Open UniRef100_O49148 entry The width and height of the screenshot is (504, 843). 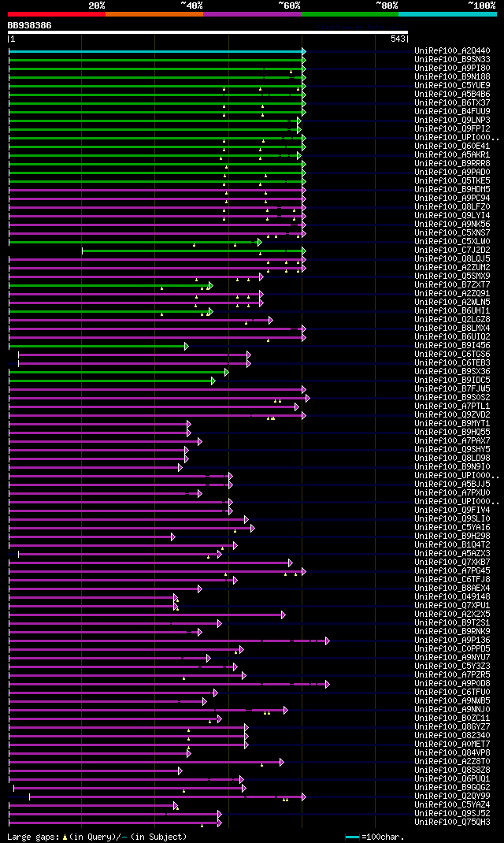point(452,597)
